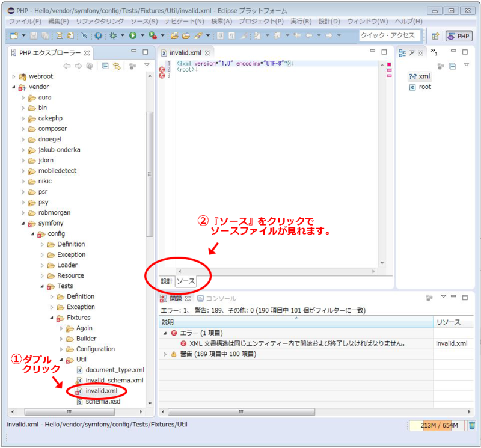
Task: Switch to the 設計 editor tab
Action: tap(167, 281)
